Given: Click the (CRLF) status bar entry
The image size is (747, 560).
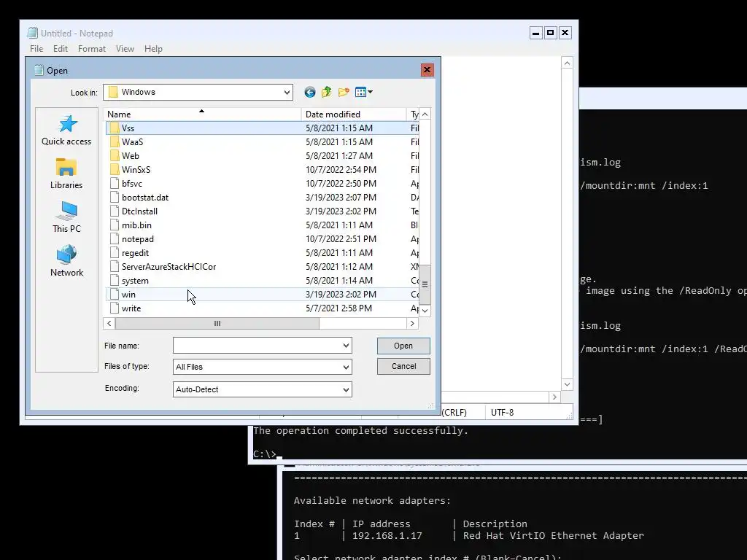Looking at the screenshot, I should coord(454,413).
